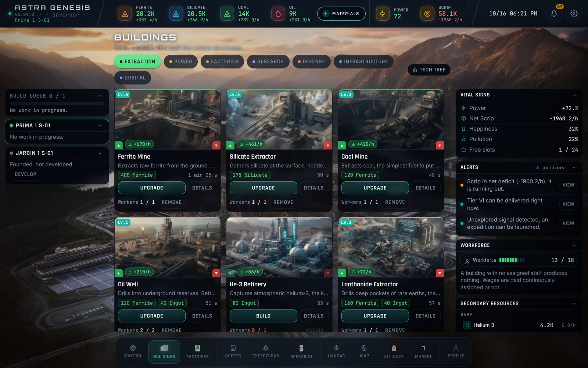
Task: Click the Workforce progress bar
Action: [x=512, y=260]
